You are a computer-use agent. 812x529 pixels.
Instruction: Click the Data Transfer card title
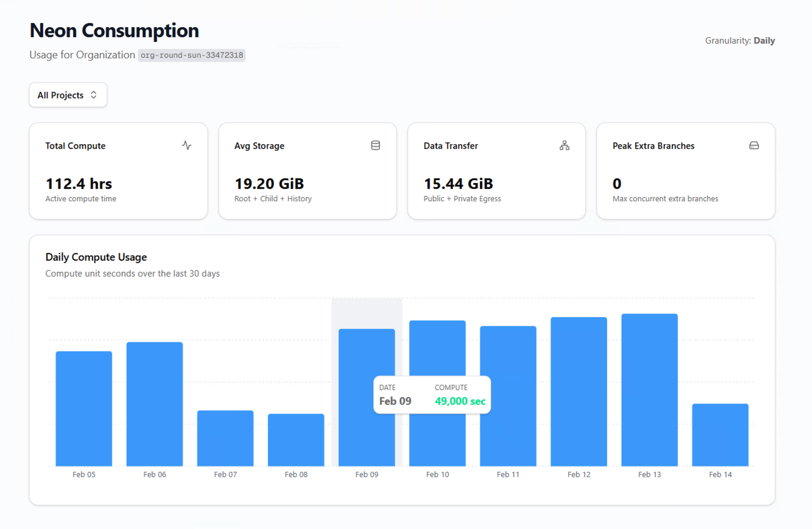[x=450, y=146]
